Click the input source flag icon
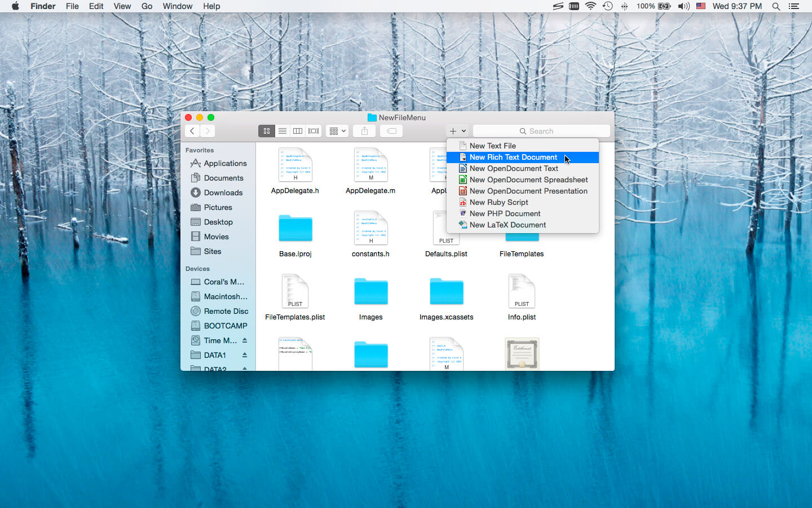Image resolution: width=812 pixels, height=508 pixels. [x=701, y=6]
